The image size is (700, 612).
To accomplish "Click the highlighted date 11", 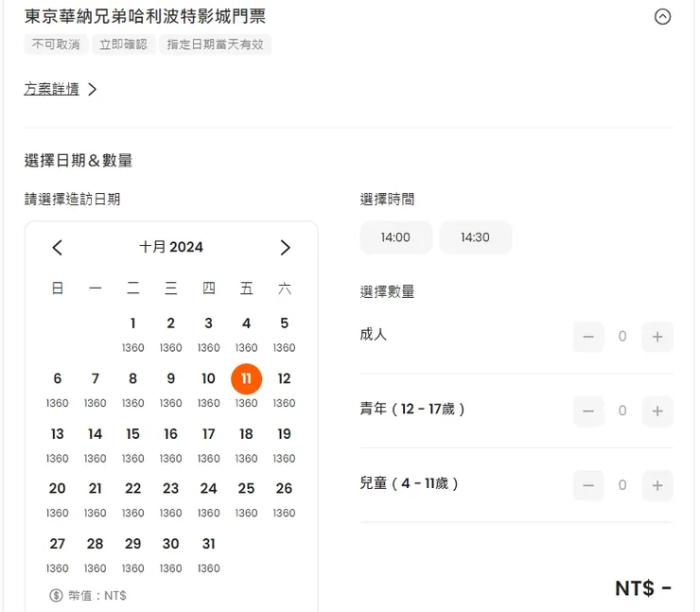I will click(247, 379).
